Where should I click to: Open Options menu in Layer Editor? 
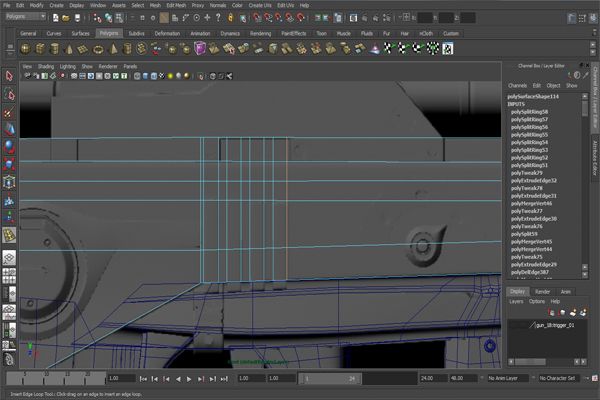click(x=537, y=301)
